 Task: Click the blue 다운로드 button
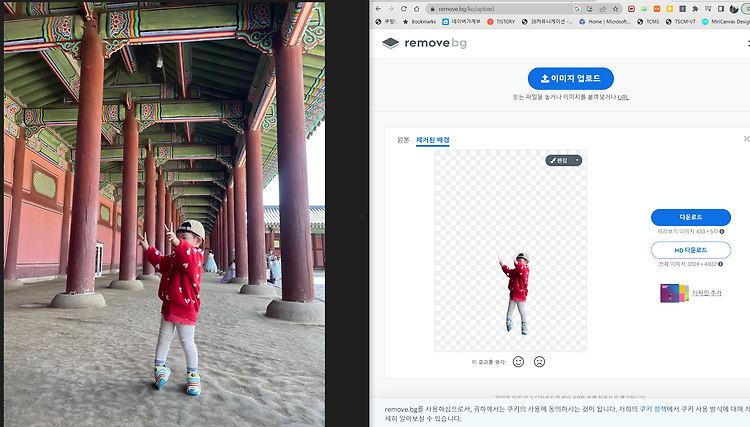[x=691, y=217]
